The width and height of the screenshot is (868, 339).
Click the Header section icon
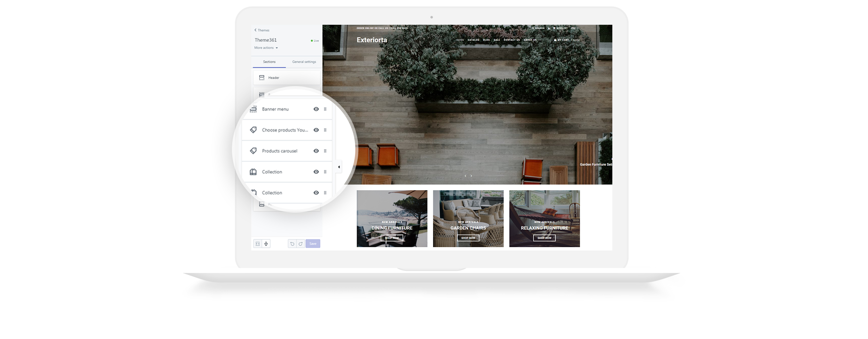[262, 78]
